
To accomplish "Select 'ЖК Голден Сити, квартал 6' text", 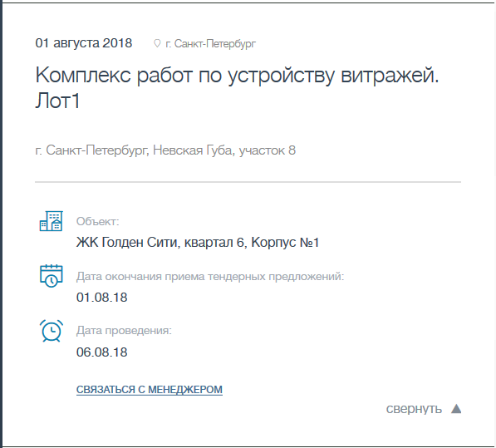I will pyautogui.click(x=160, y=243).
